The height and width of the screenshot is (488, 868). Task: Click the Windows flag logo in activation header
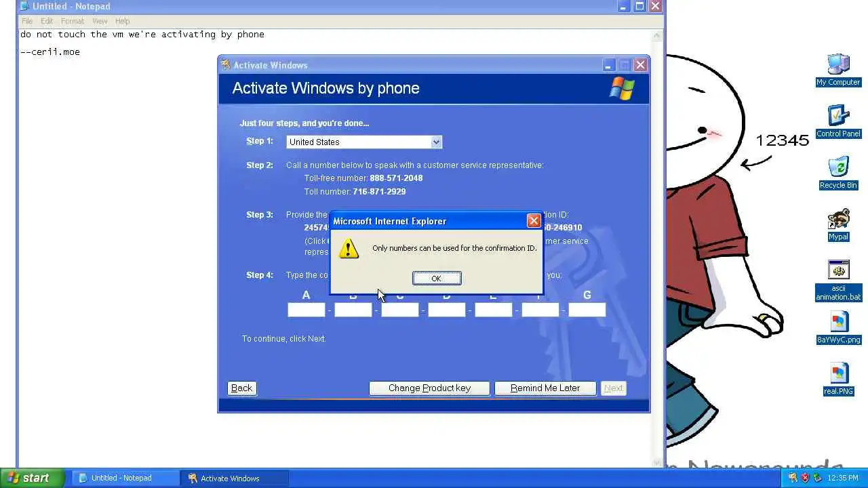coord(622,88)
